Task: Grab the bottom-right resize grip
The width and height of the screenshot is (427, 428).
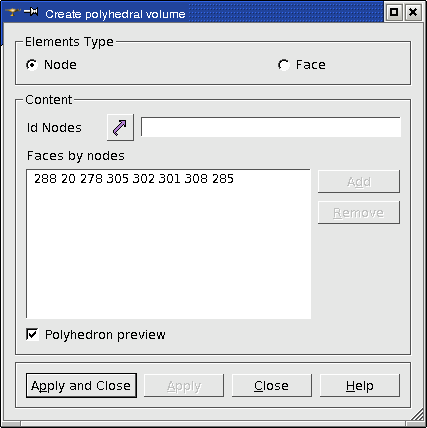Action: coord(417,417)
